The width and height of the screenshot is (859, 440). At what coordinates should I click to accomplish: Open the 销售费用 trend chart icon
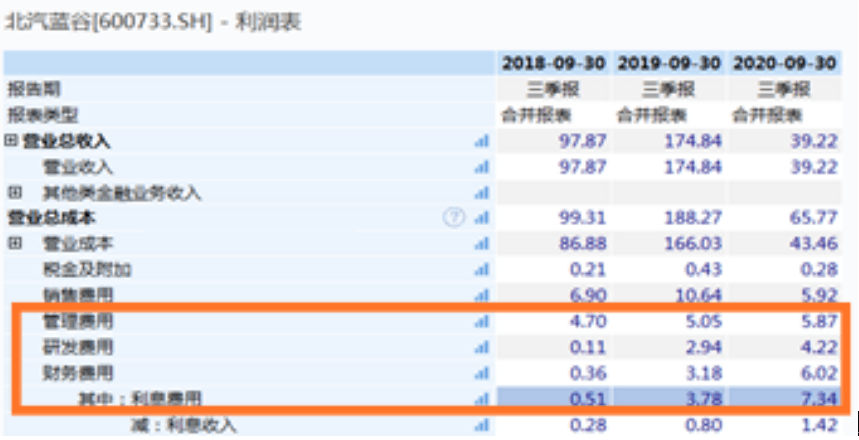(480, 296)
